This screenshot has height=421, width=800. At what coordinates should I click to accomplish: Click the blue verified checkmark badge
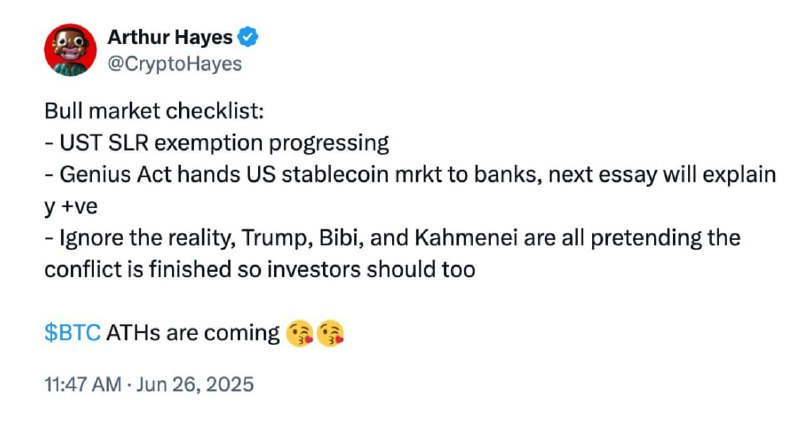[x=248, y=37]
